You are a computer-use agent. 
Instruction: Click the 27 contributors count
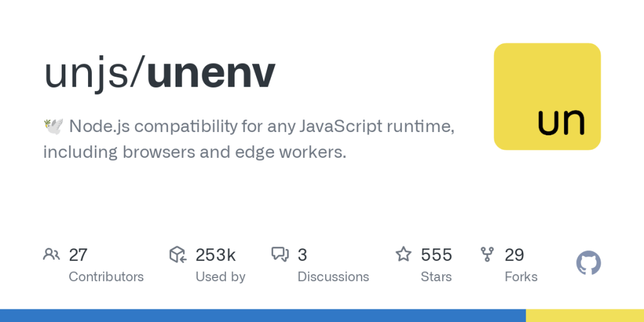coord(78,255)
